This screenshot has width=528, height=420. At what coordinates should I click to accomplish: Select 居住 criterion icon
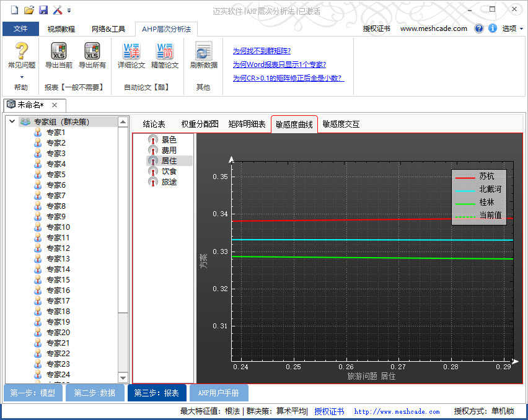pyautogui.click(x=153, y=160)
